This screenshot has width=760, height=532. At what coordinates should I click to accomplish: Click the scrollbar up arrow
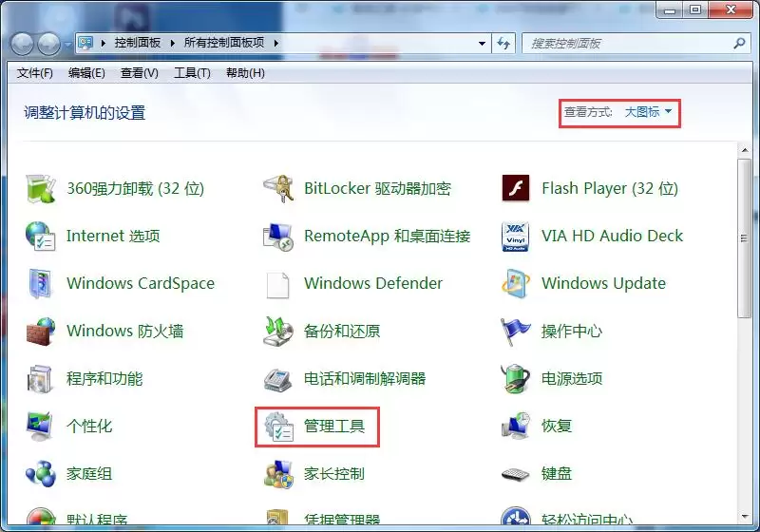pos(745,151)
